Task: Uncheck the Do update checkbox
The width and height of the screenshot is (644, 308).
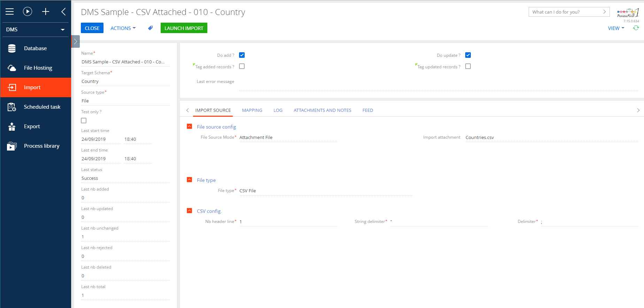Action: [468, 55]
